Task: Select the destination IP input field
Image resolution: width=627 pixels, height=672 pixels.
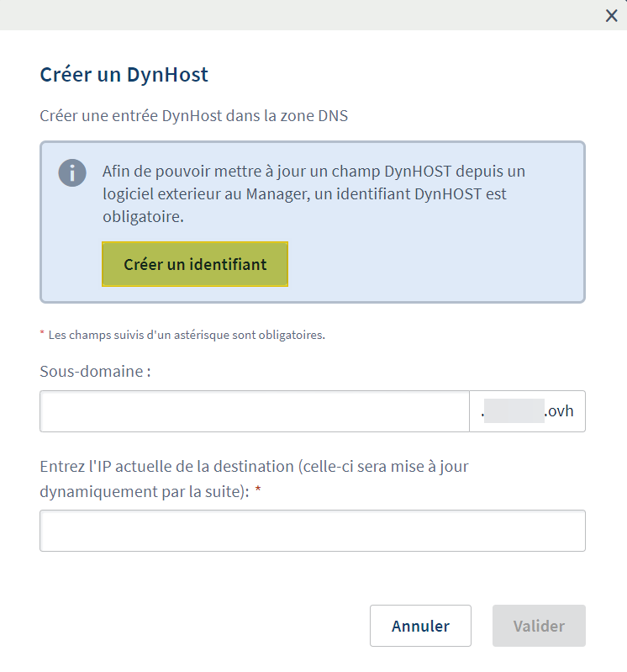Action: [x=313, y=531]
